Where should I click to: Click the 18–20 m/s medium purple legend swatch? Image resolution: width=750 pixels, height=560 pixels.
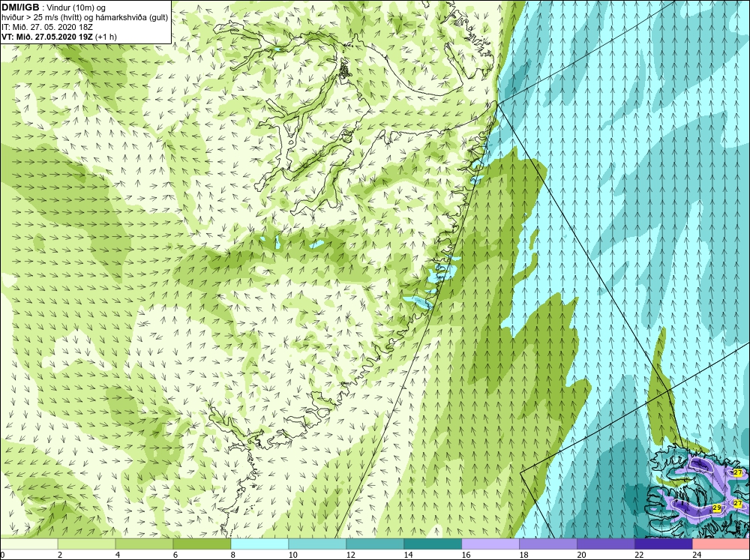pyautogui.click(x=548, y=544)
